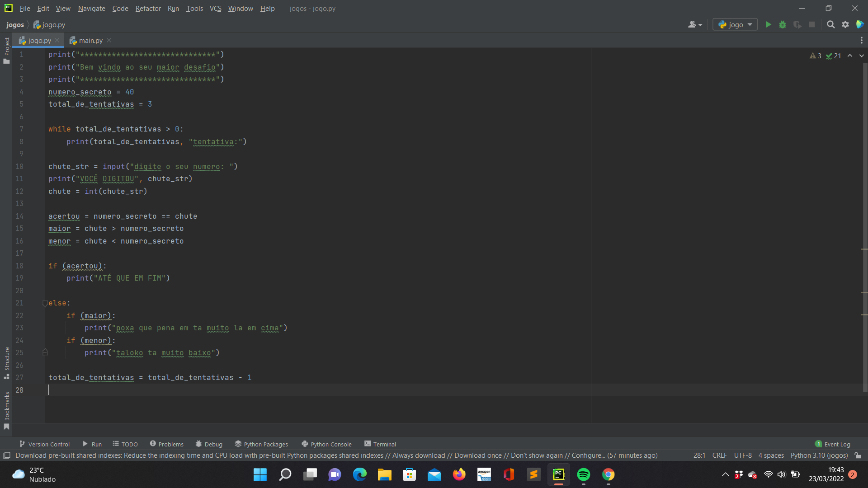Screen dimensions: 868x488
Task: Open the Edit menu
Action: pos(43,9)
